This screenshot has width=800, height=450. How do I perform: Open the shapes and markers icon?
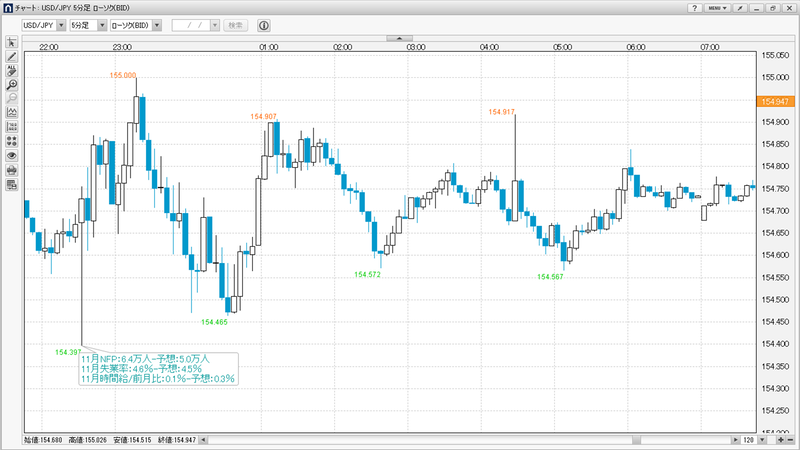tap(11, 141)
